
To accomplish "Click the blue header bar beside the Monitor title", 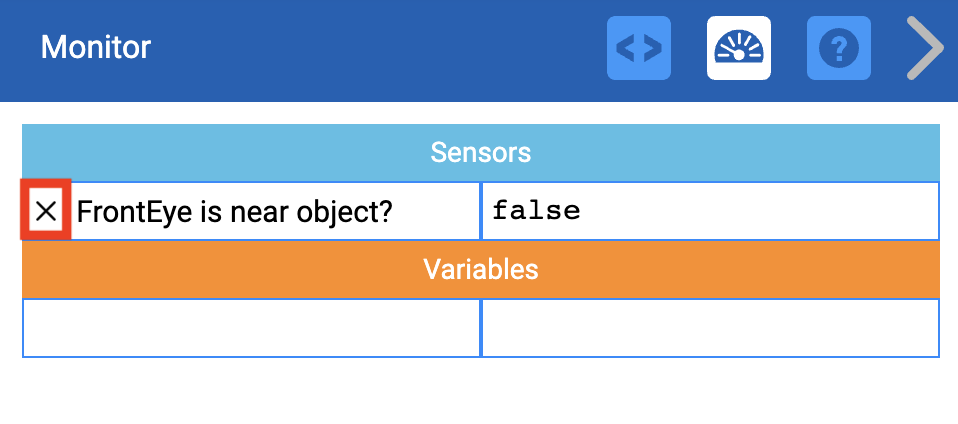I will [x=380, y=48].
